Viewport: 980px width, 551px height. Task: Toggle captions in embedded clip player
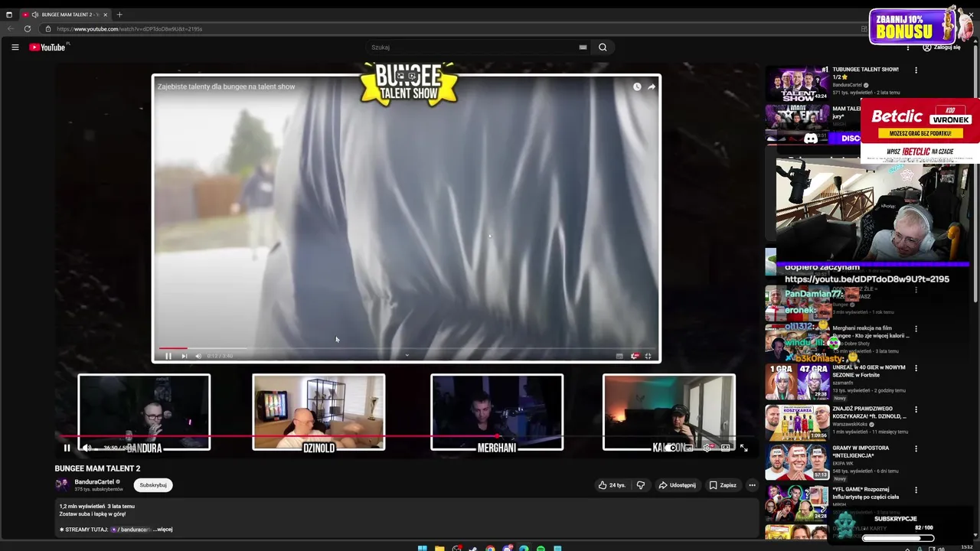point(619,356)
